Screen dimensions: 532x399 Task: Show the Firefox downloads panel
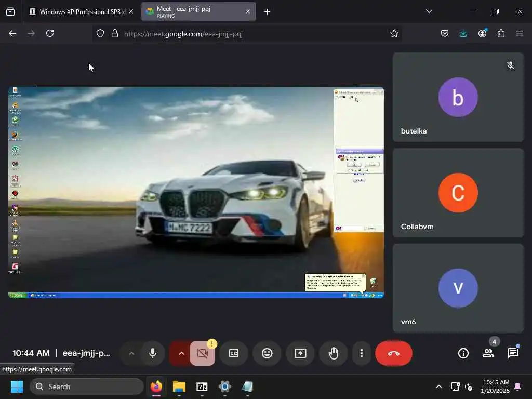tap(463, 33)
